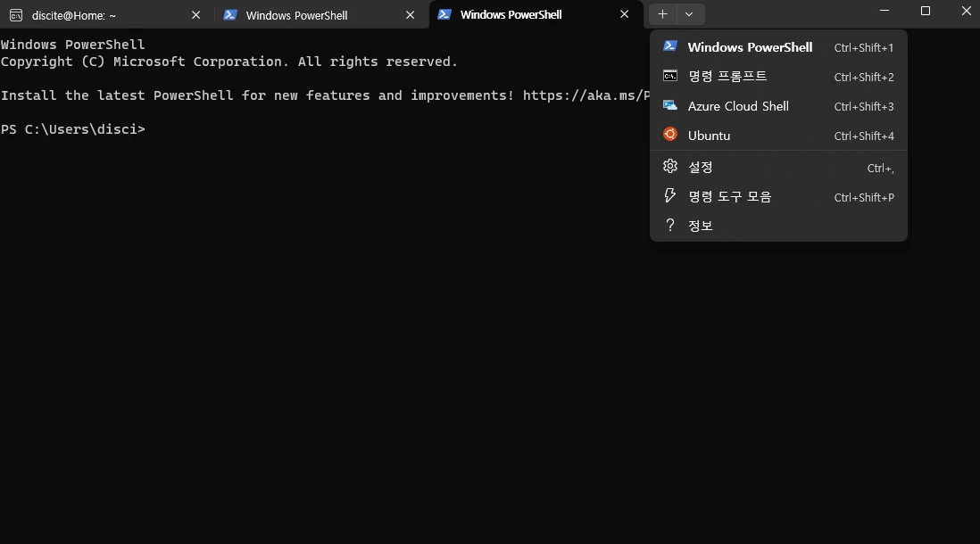Click the PS C:\Users\disci> prompt line
The image size is (980, 544).
tap(73, 129)
